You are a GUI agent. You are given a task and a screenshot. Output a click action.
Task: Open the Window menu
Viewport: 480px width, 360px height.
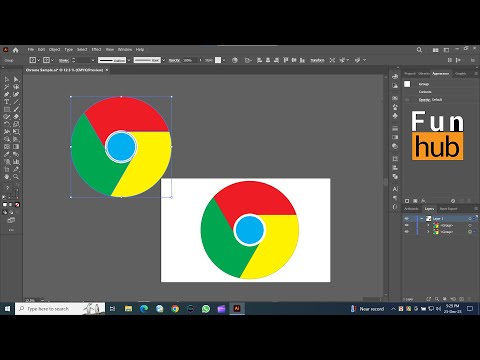(125, 50)
